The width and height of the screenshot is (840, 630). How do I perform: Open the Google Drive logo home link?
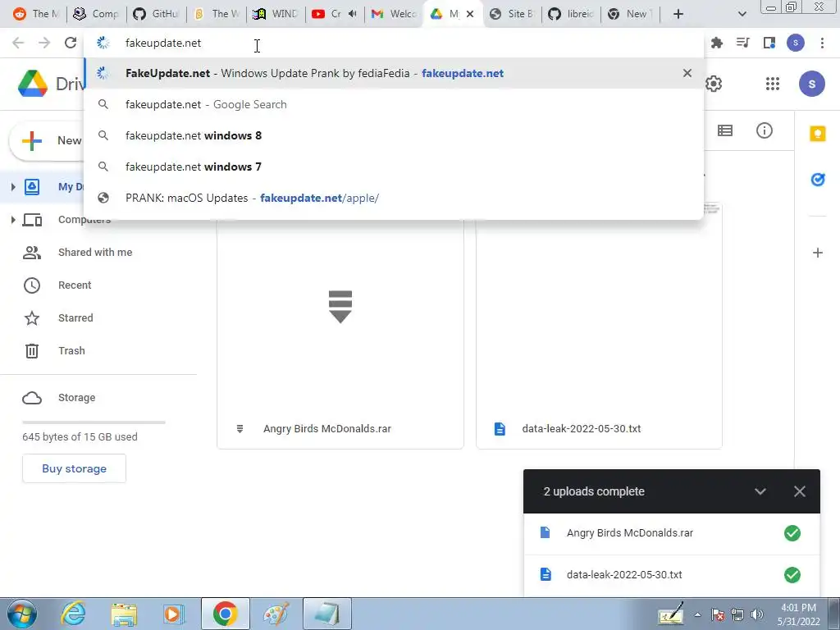coord(51,84)
